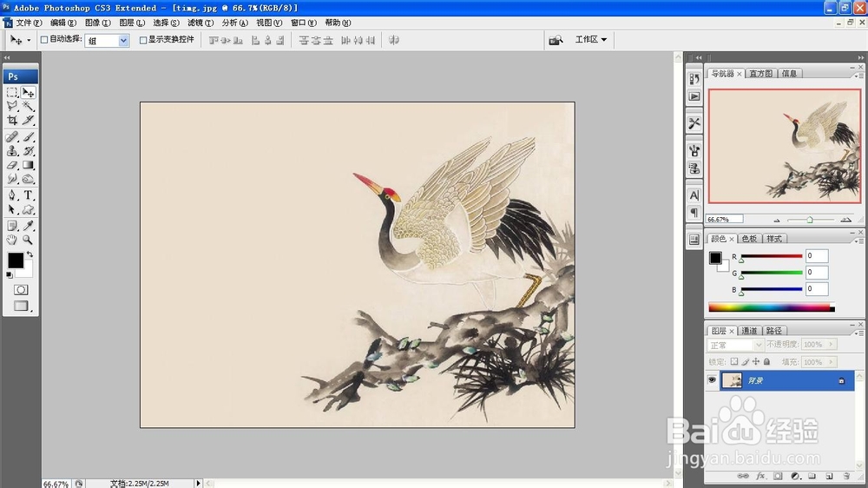Select the Zoom tool
Screen dimensions: 868x488
click(29, 240)
